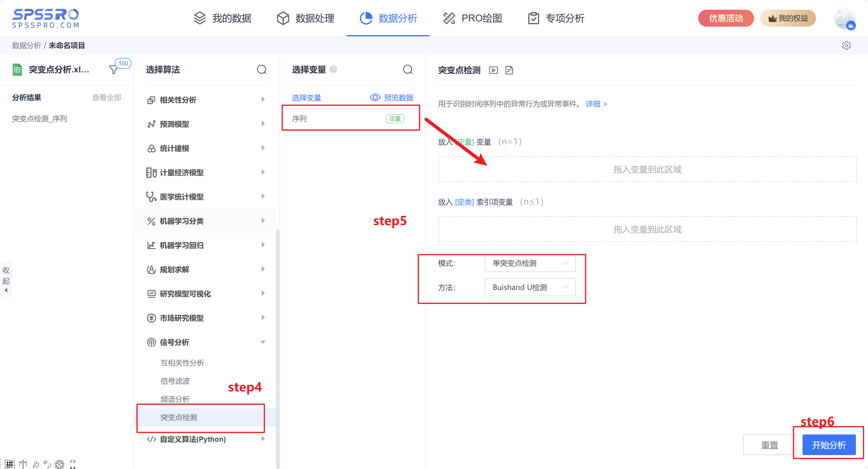
Task: Open the data filter funnel icon
Action: coord(114,70)
